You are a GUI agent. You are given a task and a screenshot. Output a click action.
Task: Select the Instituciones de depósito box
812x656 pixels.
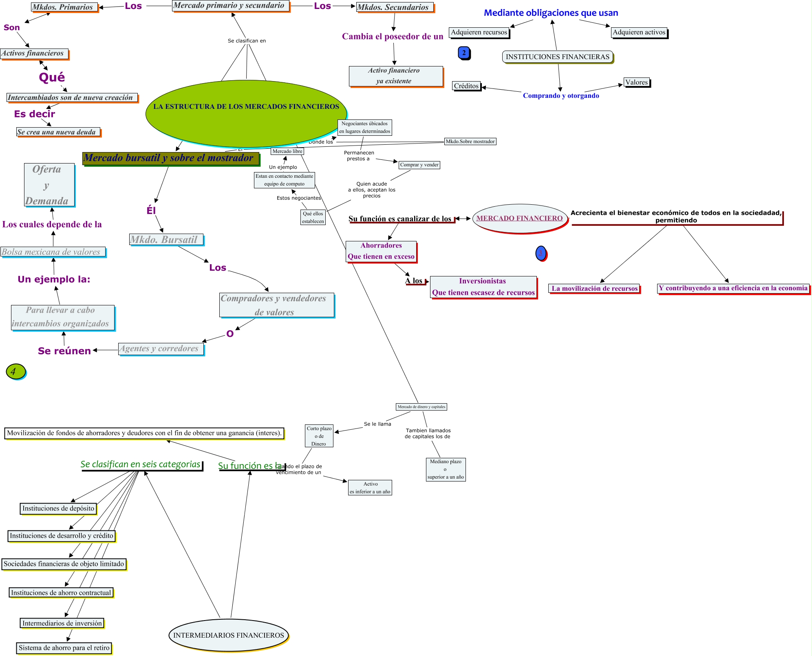pyautogui.click(x=58, y=508)
